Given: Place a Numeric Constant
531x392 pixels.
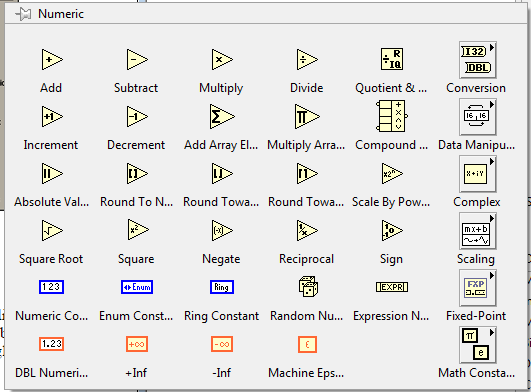Looking at the screenshot, I should tap(51, 287).
